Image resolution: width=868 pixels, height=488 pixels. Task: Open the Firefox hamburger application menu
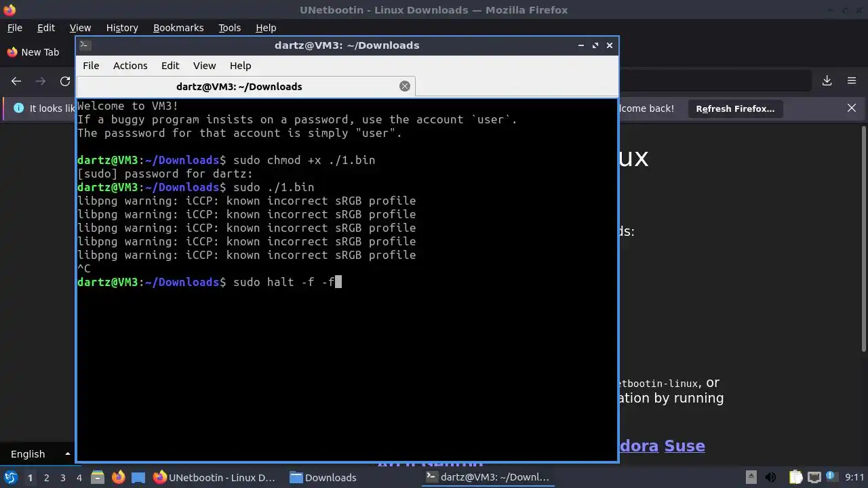(x=852, y=81)
